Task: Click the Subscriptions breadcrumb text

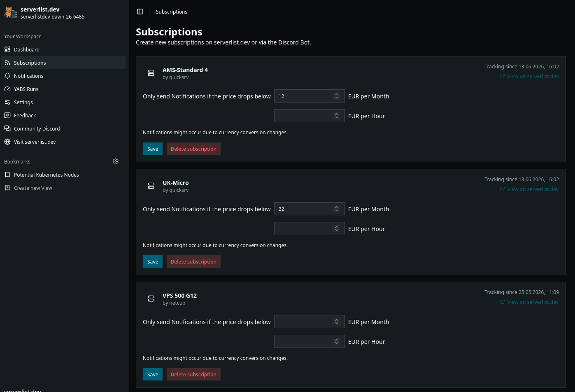Action: coord(172,12)
